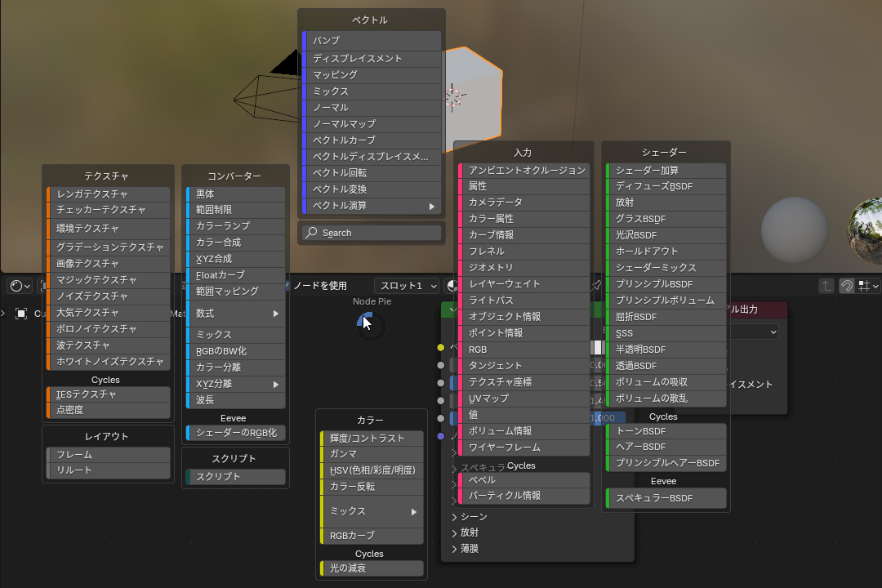Choose プリンシプルBSDF from the Shader menu
Screen dimensions: 882x588
[x=666, y=284]
